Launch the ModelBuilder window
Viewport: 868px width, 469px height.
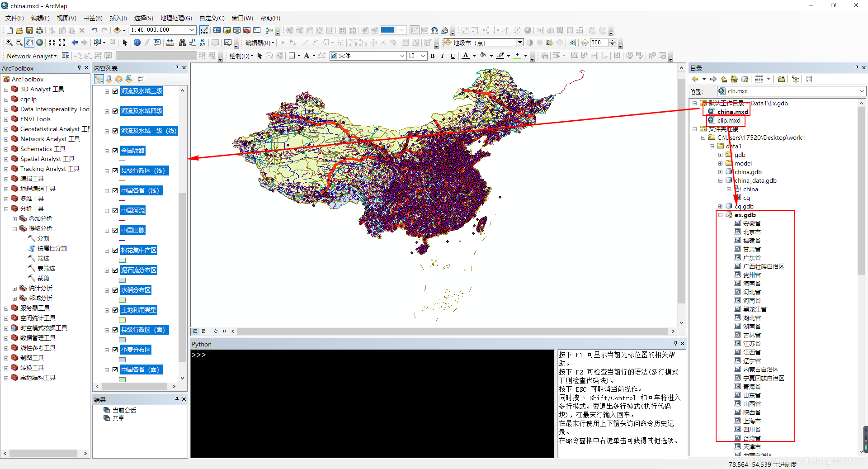[x=269, y=30]
